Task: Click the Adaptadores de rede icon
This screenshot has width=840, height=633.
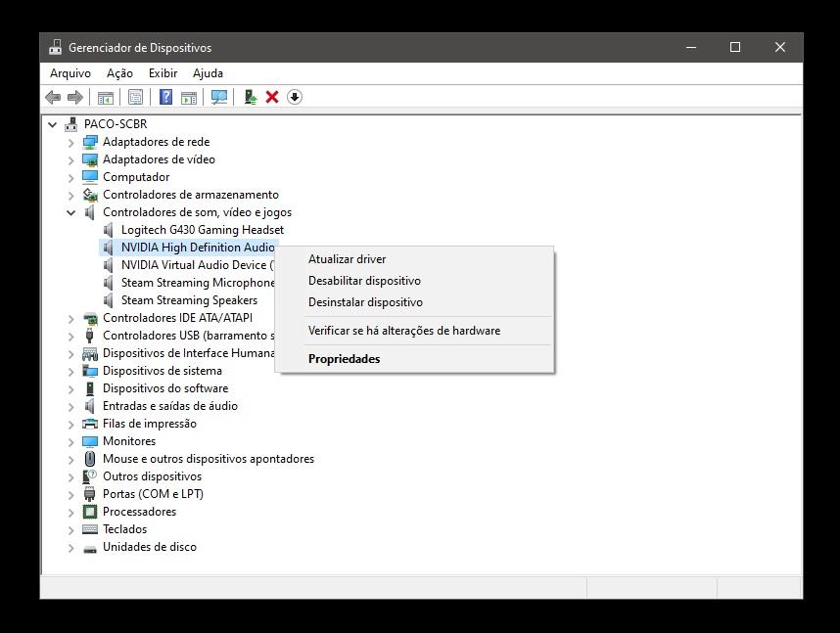Action: tap(90, 142)
